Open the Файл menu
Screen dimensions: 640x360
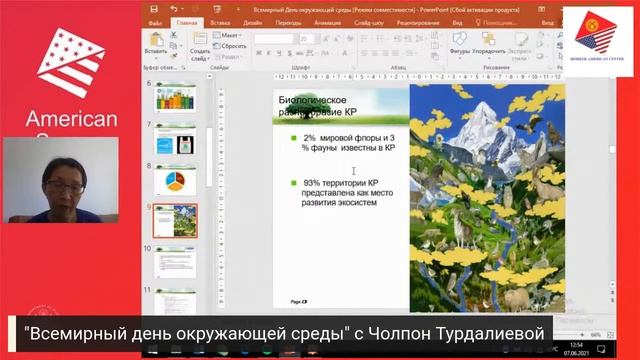click(x=155, y=23)
